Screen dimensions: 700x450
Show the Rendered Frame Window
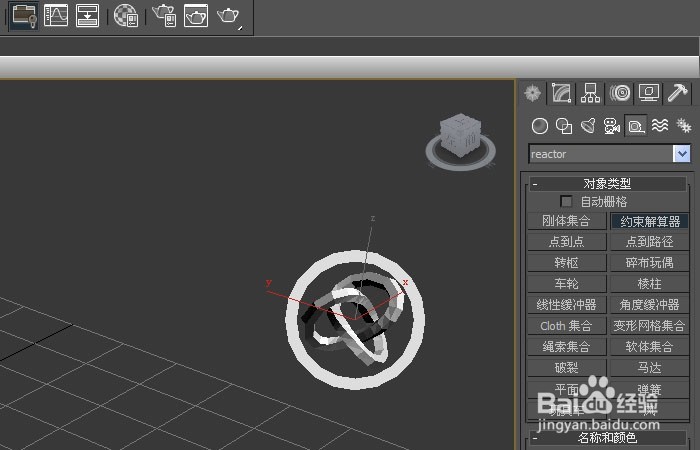pyautogui.click(x=196, y=15)
